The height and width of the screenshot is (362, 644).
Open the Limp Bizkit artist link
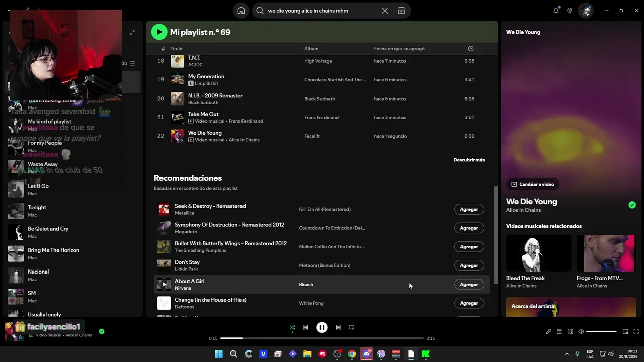[206, 83]
